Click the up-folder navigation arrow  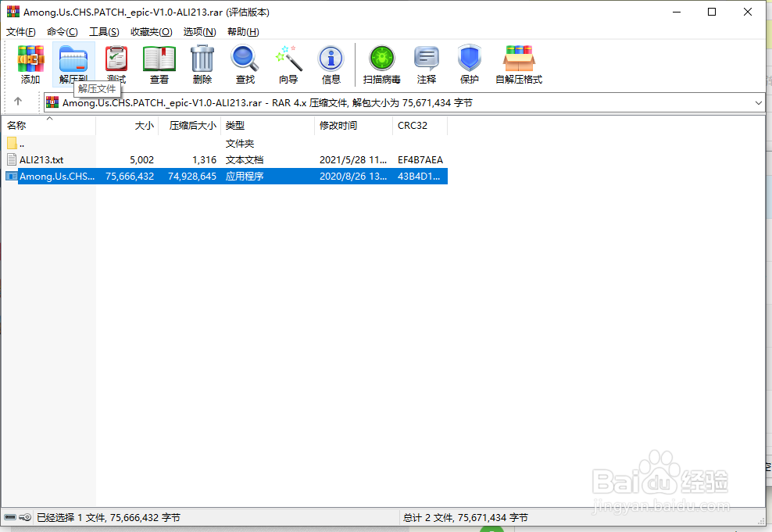pyautogui.click(x=17, y=101)
